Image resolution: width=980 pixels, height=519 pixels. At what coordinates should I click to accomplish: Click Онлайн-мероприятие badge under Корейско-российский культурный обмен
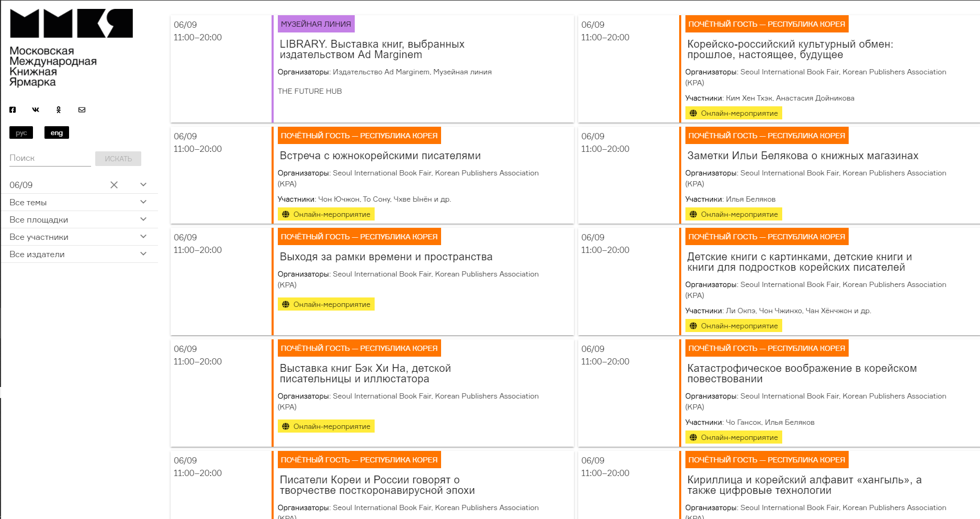(x=734, y=113)
